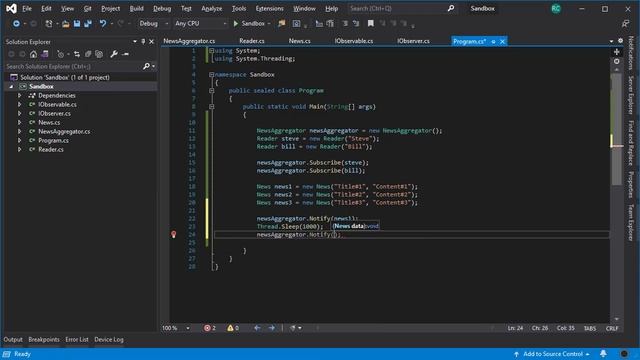
Task: Click the split editor icon above the scrollbar
Action: click(617, 52)
